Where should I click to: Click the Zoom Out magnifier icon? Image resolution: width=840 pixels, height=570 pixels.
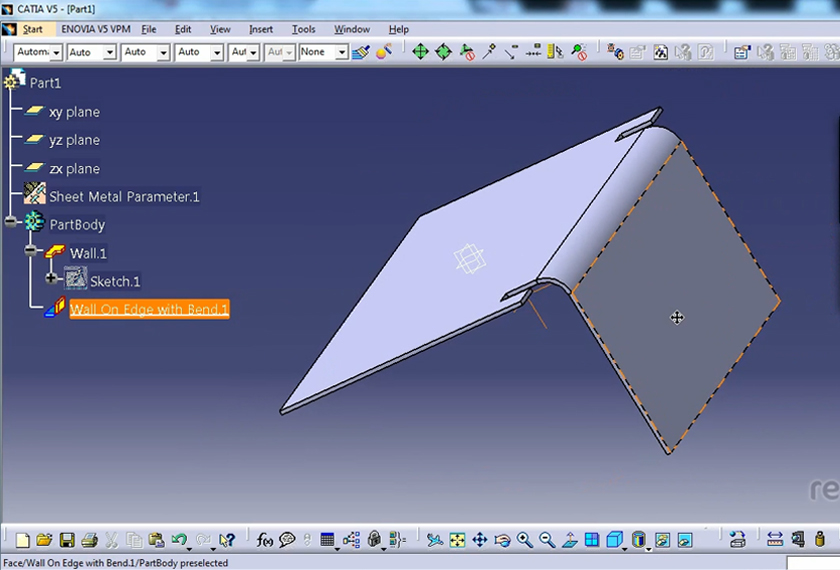(x=547, y=540)
